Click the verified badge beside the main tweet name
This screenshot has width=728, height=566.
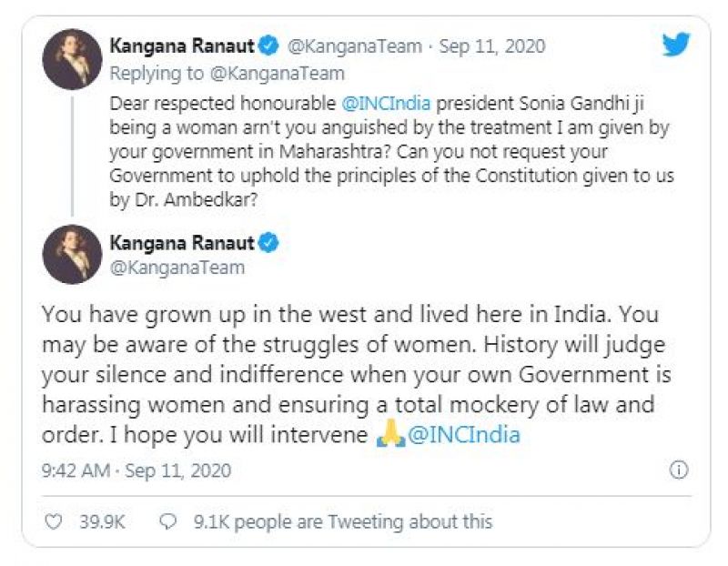click(268, 243)
